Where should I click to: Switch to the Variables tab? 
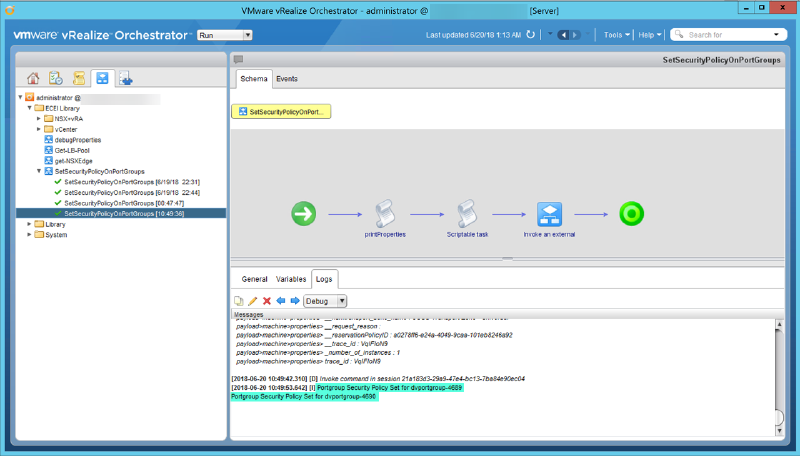tap(291, 280)
